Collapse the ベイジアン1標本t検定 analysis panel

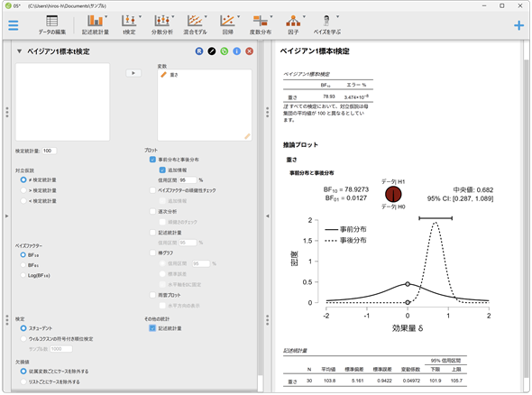[19, 51]
